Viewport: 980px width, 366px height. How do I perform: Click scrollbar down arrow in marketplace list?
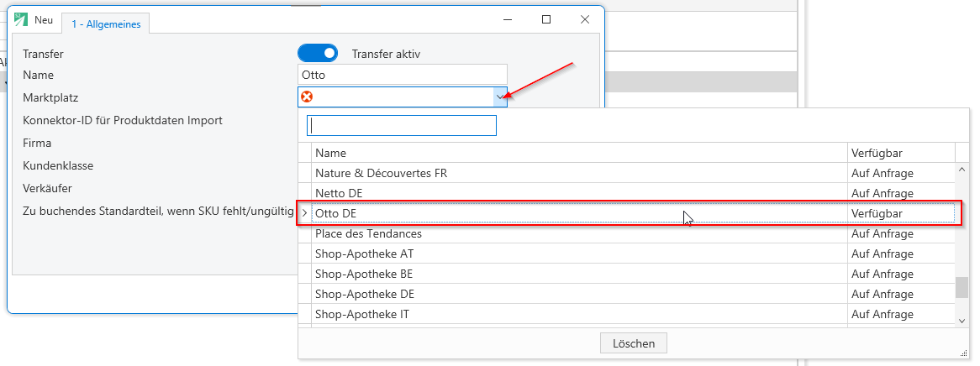pos(962,320)
